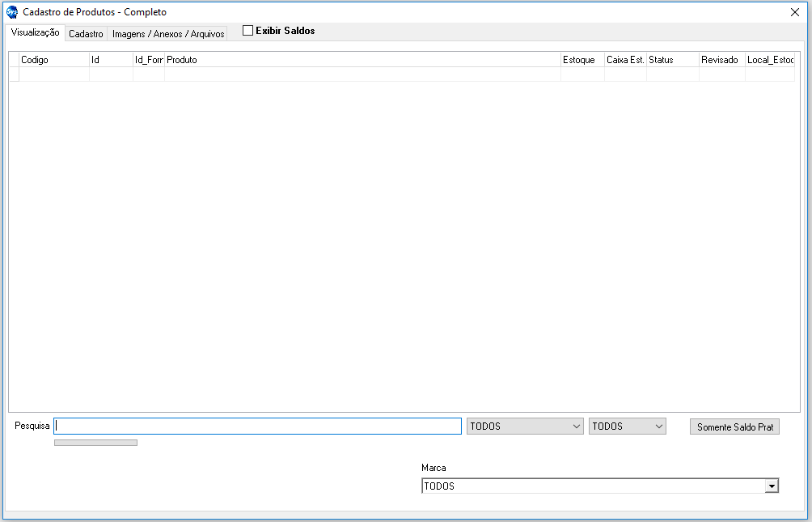The width and height of the screenshot is (812, 522).
Task: Sort by the Produto column header
Action: [x=362, y=60]
